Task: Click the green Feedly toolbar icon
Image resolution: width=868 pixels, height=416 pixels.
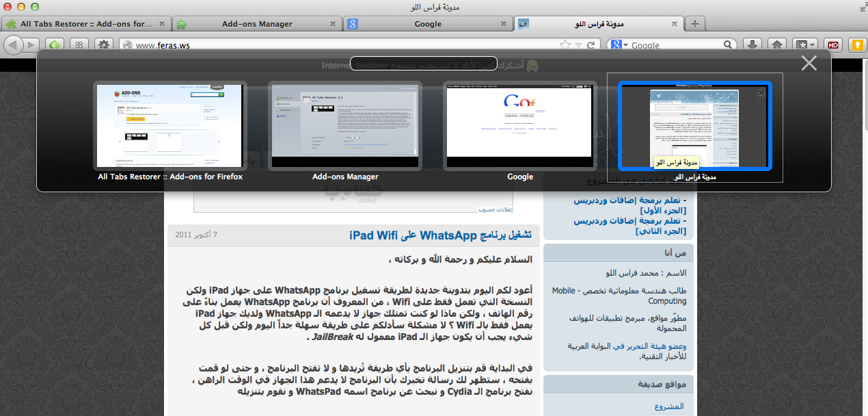Action: [55, 45]
